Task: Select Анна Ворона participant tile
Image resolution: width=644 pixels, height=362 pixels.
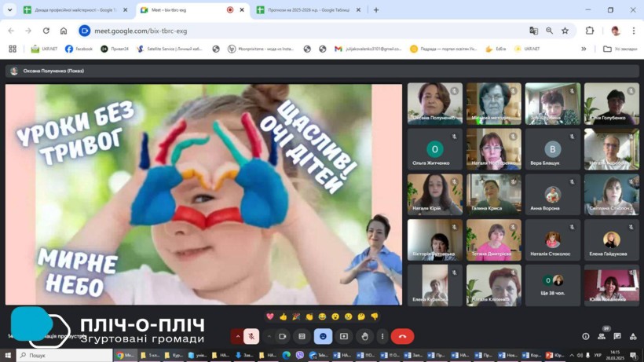Action: pyautogui.click(x=553, y=195)
